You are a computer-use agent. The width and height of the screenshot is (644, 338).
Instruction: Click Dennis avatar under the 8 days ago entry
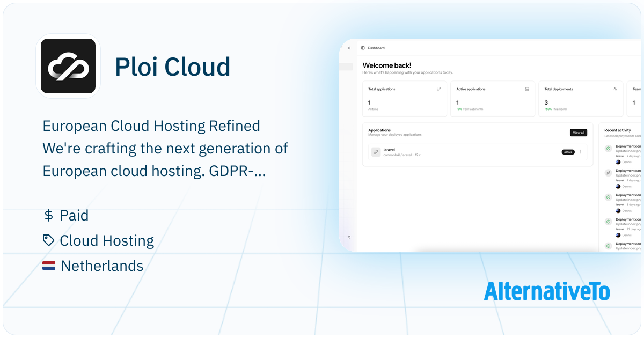(x=618, y=210)
